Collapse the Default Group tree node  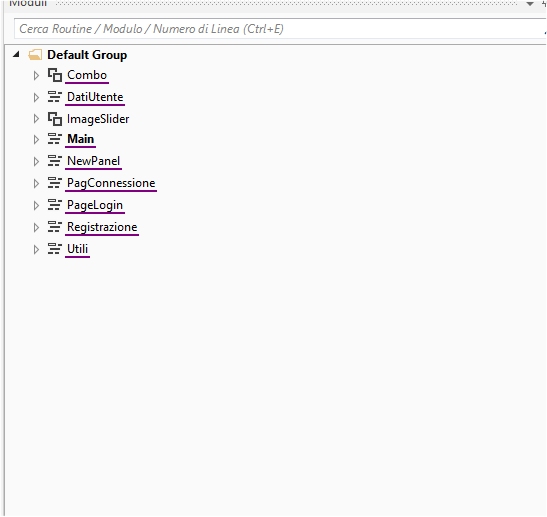(x=16, y=54)
